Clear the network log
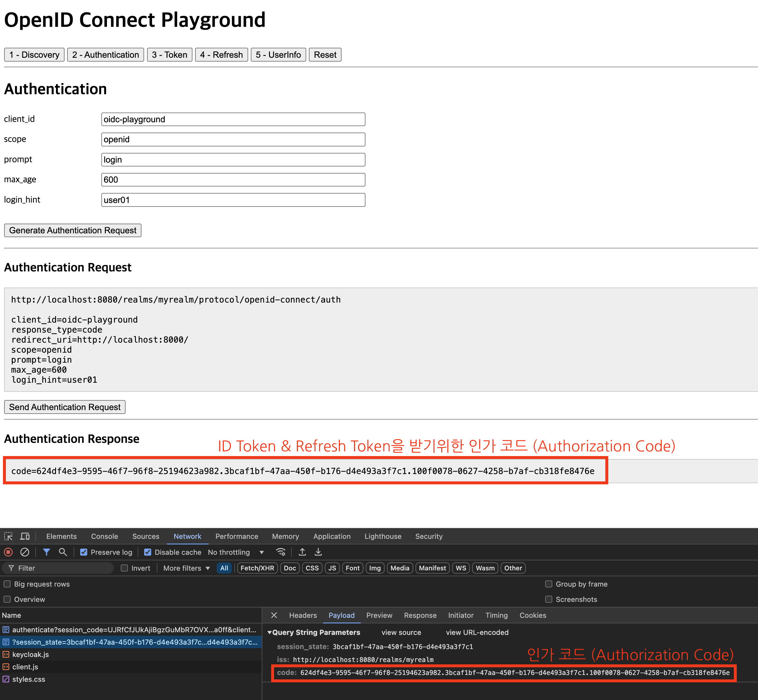The height and width of the screenshot is (700, 758). click(x=25, y=552)
